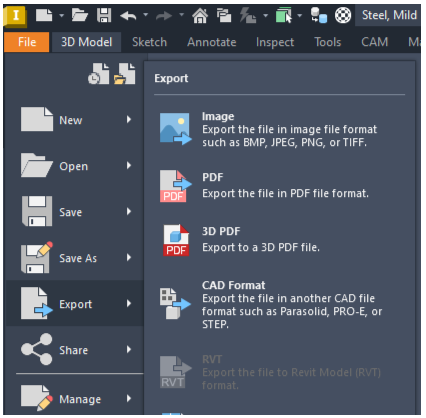The height and width of the screenshot is (418, 426).
Task: Open the Manage menu entry
Action: 75,398
